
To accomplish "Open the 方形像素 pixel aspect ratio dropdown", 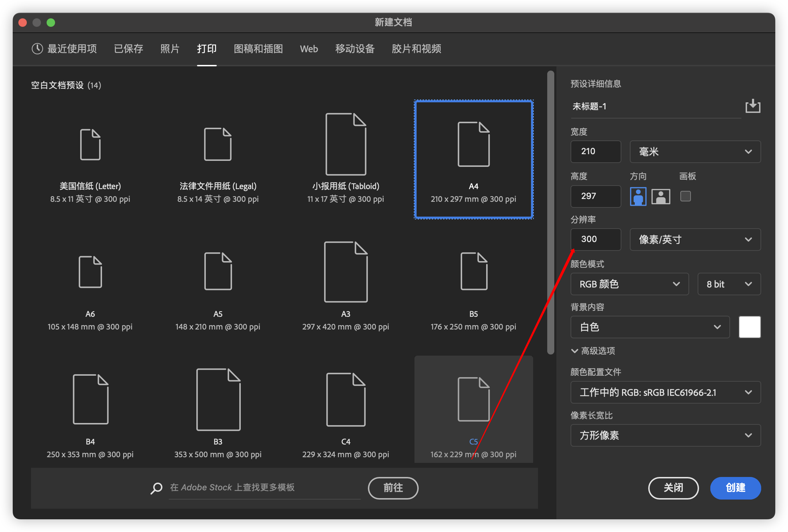I will [665, 435].
